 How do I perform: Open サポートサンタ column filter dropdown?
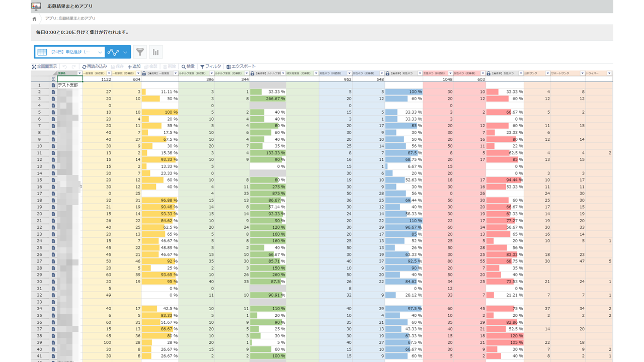tap(582, 73)
